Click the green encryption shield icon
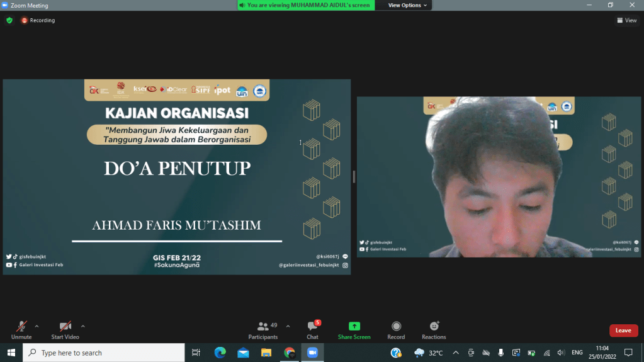Image resolution: width=644 pixels, height=362 pixels. pyautogui.click(x=9, y=20)
